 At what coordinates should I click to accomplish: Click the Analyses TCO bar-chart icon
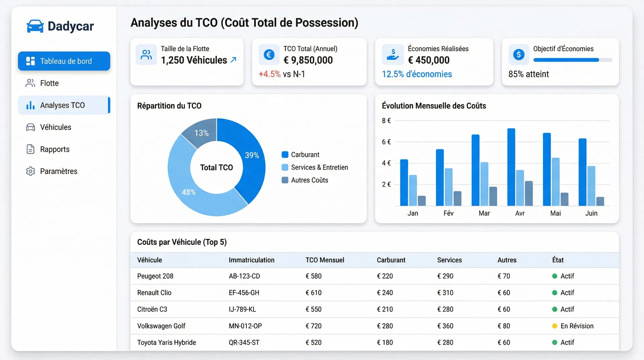click(31, 105)
